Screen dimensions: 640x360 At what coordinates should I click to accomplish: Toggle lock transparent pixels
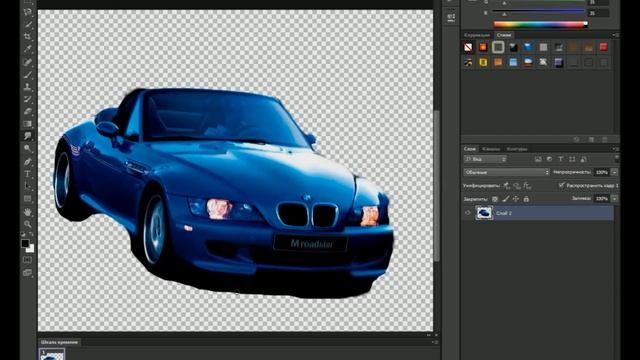point(495,199)
